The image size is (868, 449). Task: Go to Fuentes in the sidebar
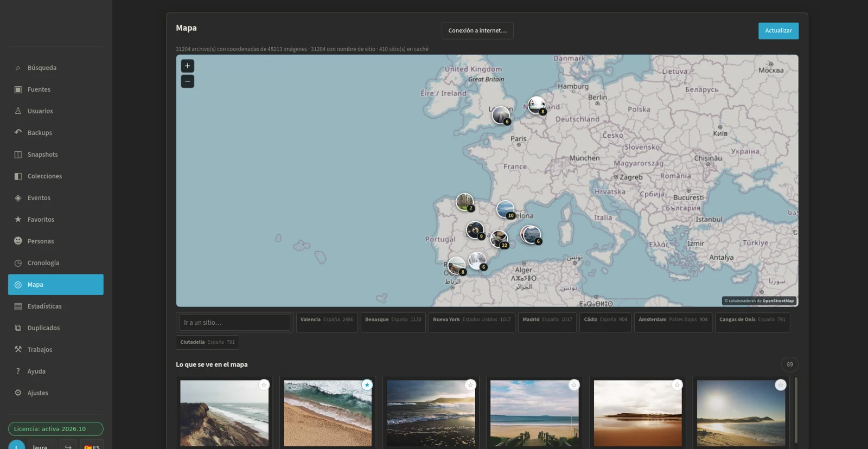[56, 89]
